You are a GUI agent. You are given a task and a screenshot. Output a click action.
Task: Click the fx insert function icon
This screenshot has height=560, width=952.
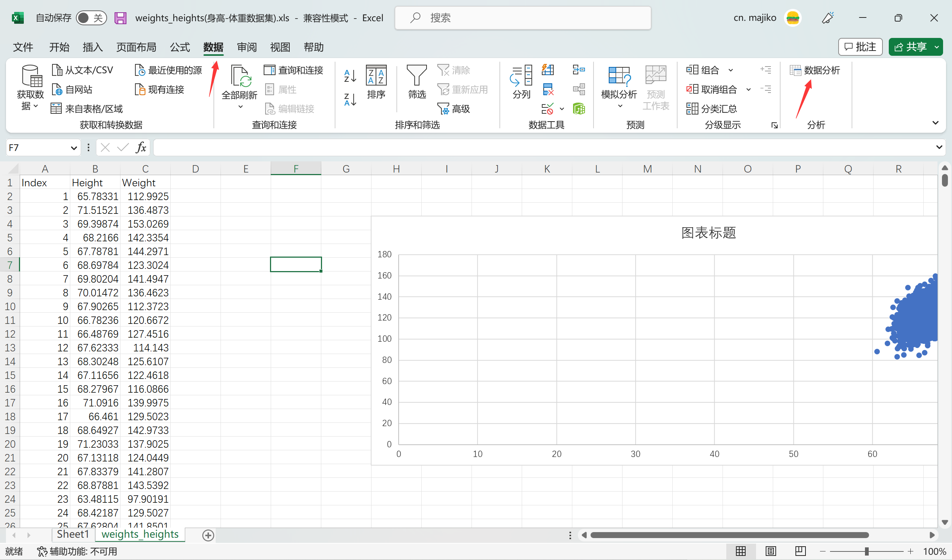(x=141, y=147)
